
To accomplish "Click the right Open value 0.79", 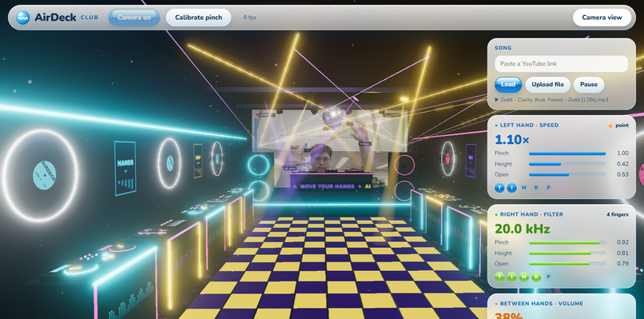I will coord(622,264).
